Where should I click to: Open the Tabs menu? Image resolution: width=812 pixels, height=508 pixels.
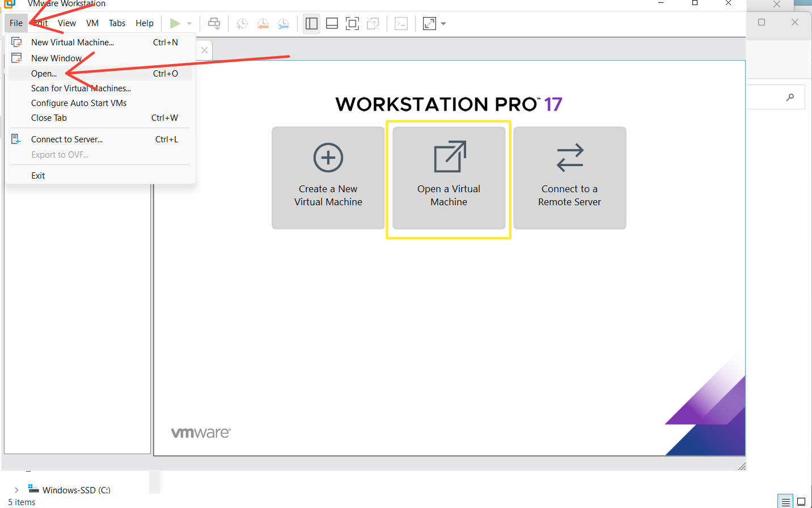(x=117, y=23)
